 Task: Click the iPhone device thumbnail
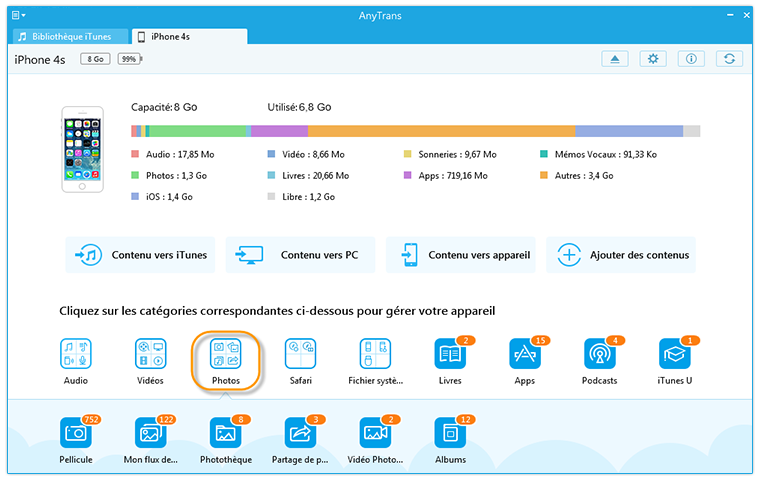coord(82,149)
